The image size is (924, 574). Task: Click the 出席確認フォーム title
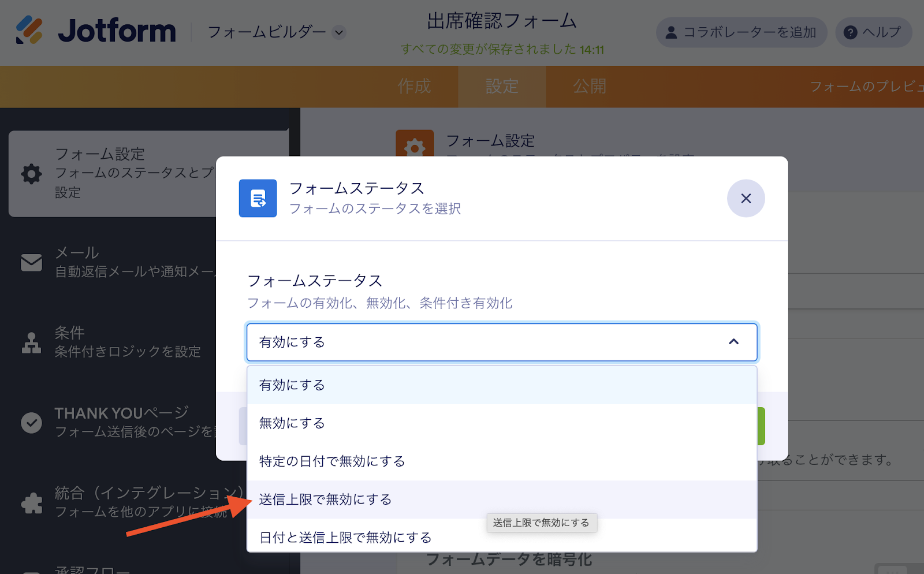(x=502, y=21)
